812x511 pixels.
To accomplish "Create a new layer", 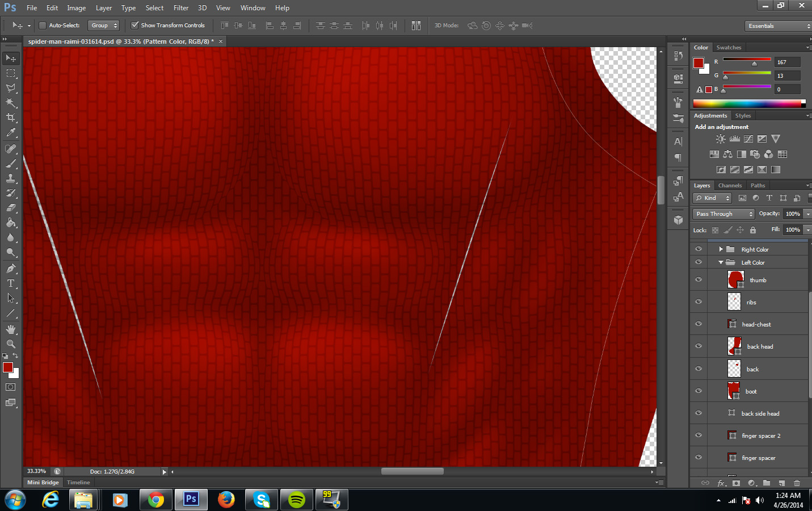I will (782, 483).
